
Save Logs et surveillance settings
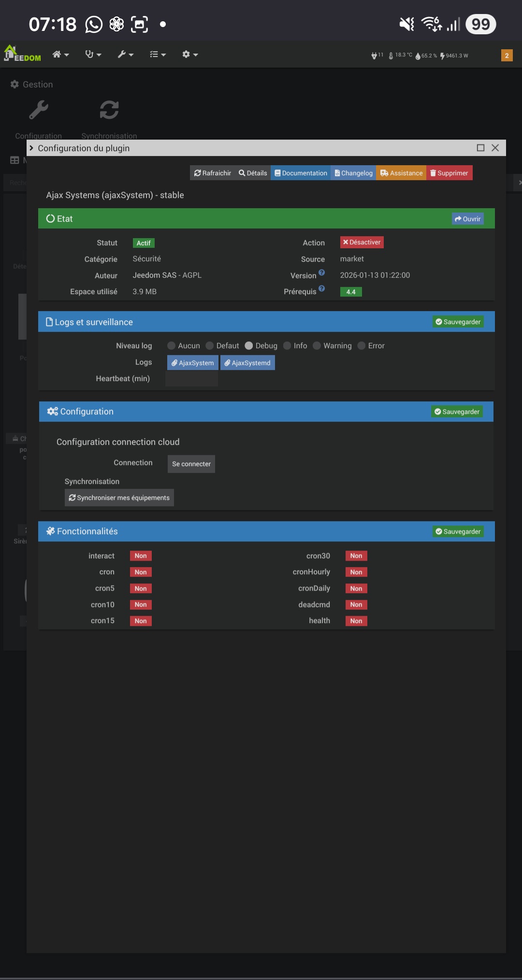pyautogui.click(x=458, y=322)
